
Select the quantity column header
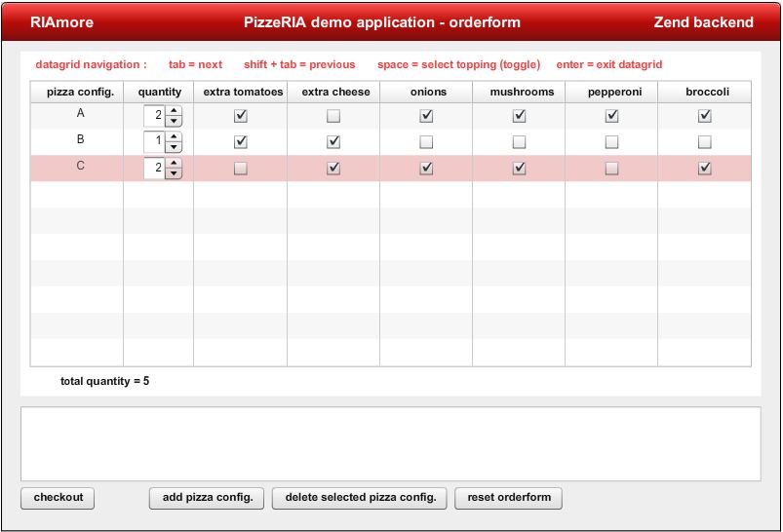(159, 92)
